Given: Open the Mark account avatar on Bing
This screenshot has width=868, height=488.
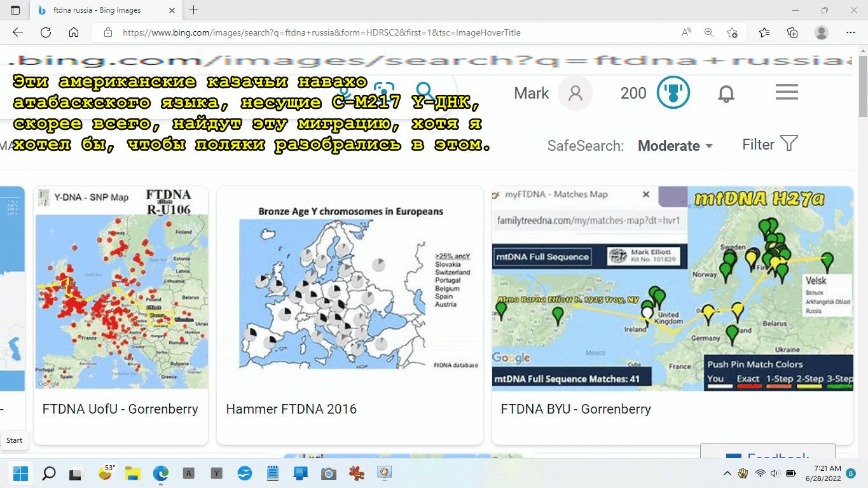Looking at the screenshot, I should click(x=575, y=94).
